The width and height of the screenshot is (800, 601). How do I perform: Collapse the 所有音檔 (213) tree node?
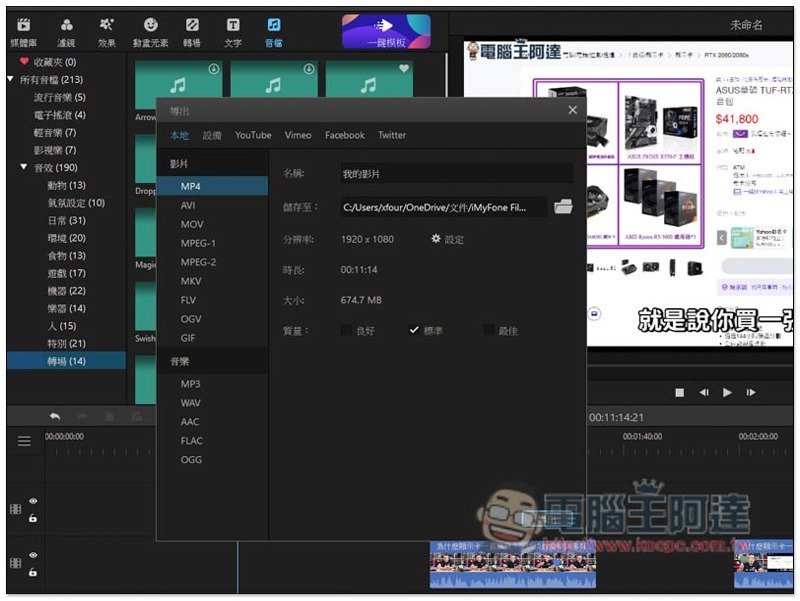12,80
